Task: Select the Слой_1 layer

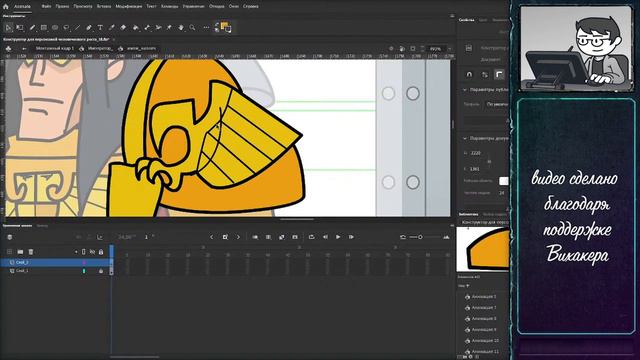Action: (56, 271)
